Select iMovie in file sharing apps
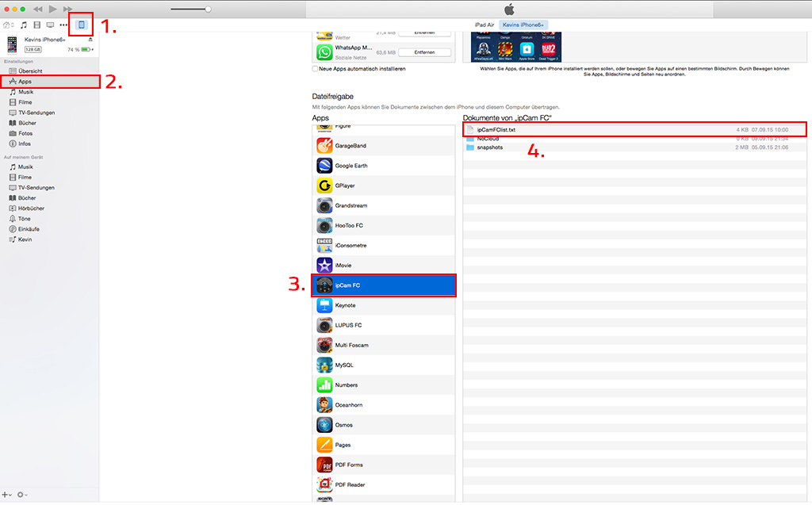 coord(384,266)
